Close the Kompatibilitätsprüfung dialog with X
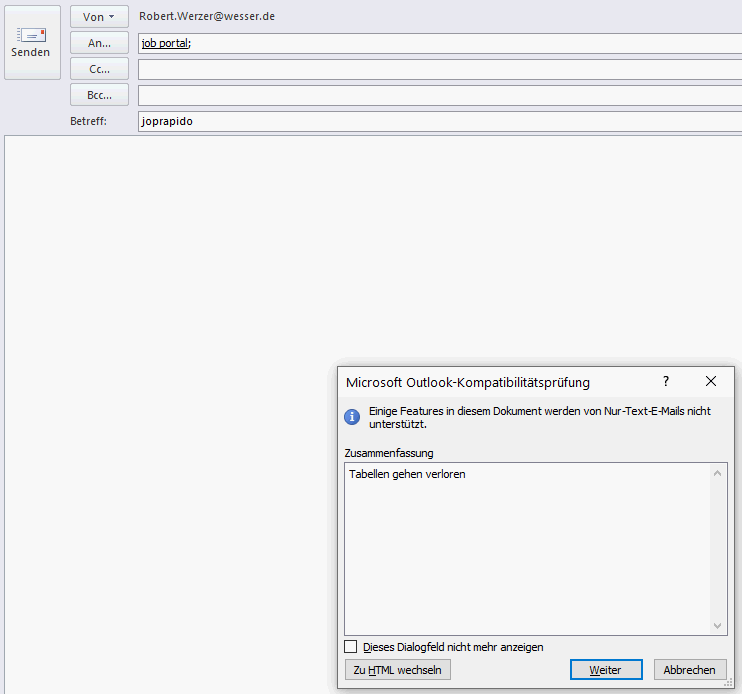 click(x=711, y=382)
